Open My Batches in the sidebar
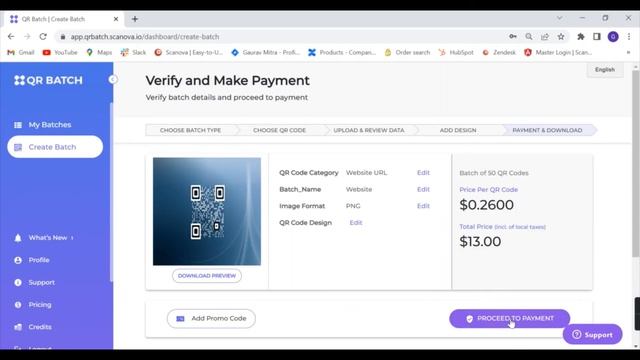 (x=50, y=125)
